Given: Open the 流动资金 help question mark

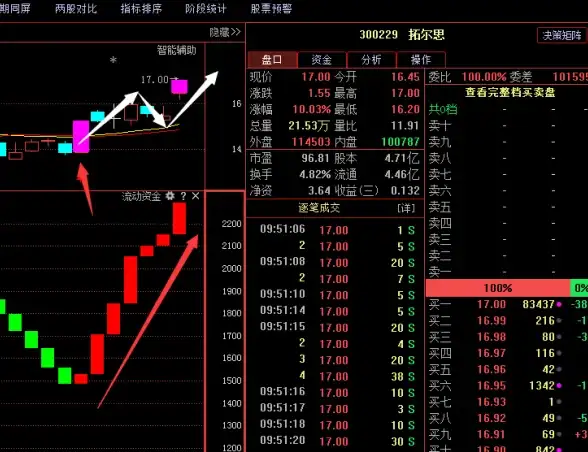Looking at the screenshot, I should [183, 196].
